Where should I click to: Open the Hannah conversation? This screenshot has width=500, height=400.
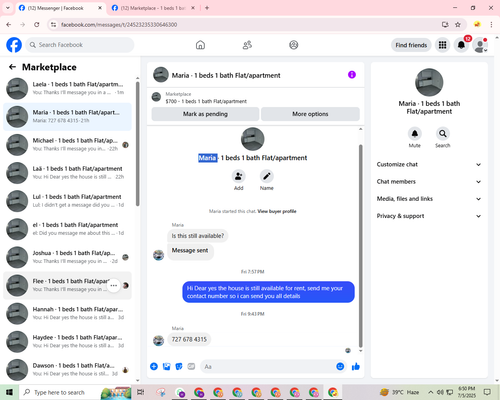tap(68, 313)
